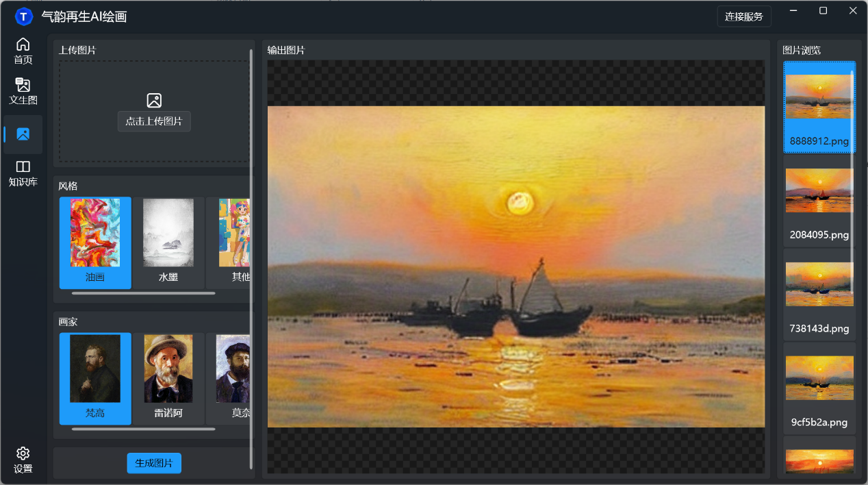This screenshot has width=868, height=485.
Task: Click the 连接服务 connect service button
Action: (x=743, y=16)
